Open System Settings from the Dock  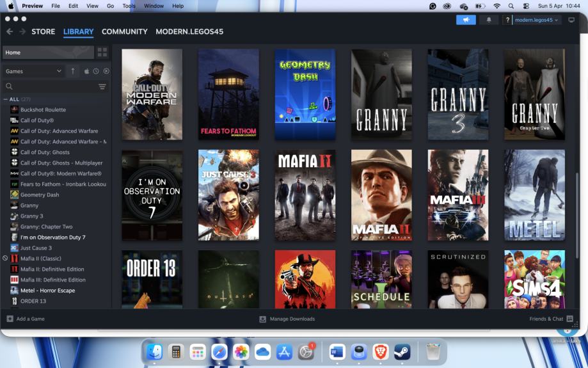pos(306,352)
